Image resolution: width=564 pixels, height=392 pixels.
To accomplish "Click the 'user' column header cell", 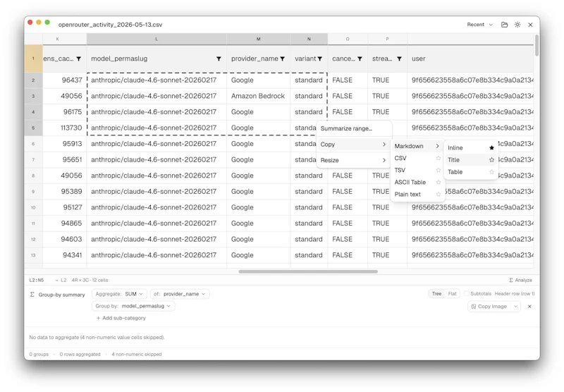I will point(470,59).
